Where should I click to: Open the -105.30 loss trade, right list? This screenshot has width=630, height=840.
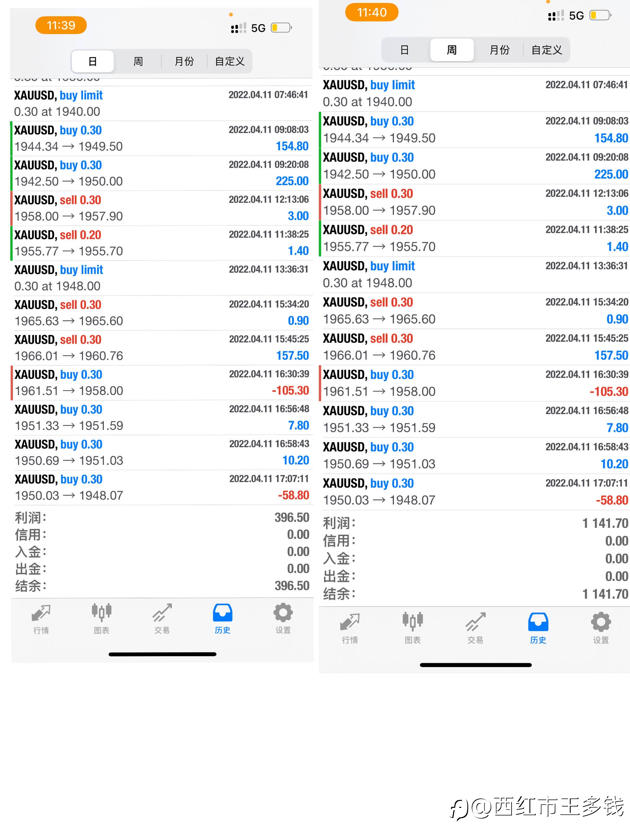(x=474, y=383)
